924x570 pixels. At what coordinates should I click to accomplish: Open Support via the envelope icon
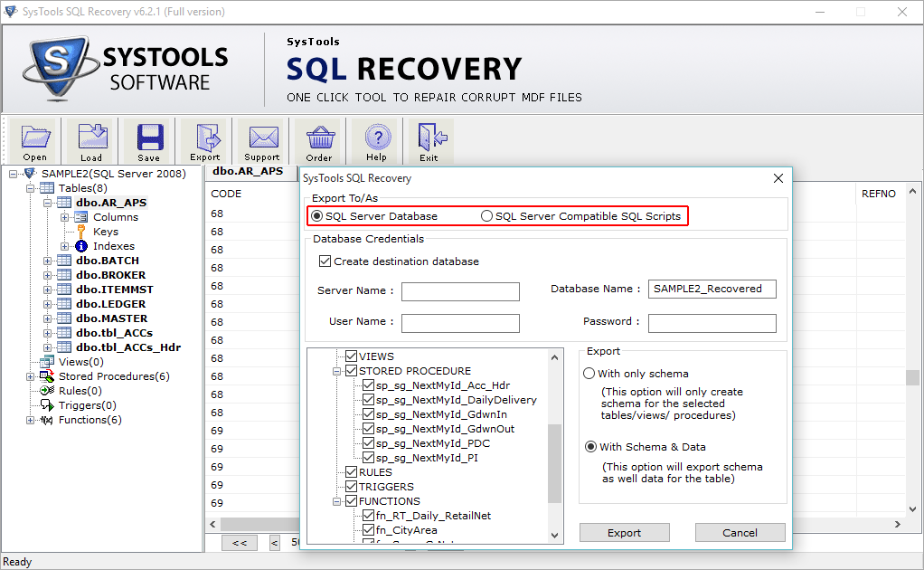pos(263,138)
